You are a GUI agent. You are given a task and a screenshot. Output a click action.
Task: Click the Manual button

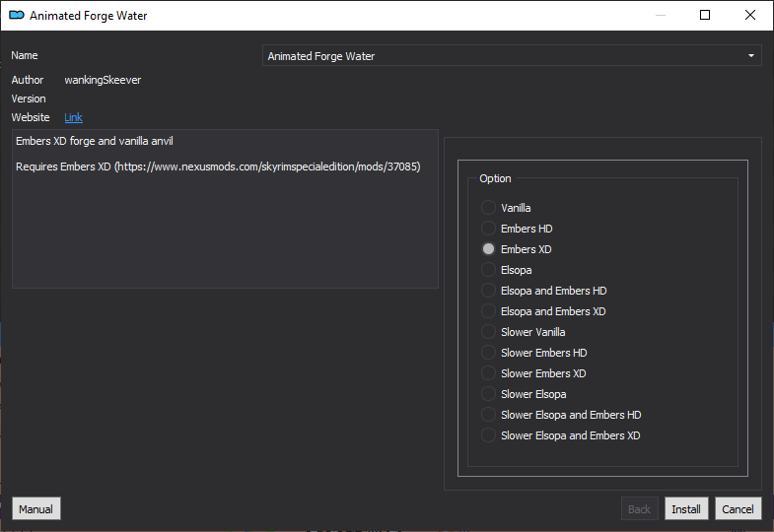[x=36, y=508]
